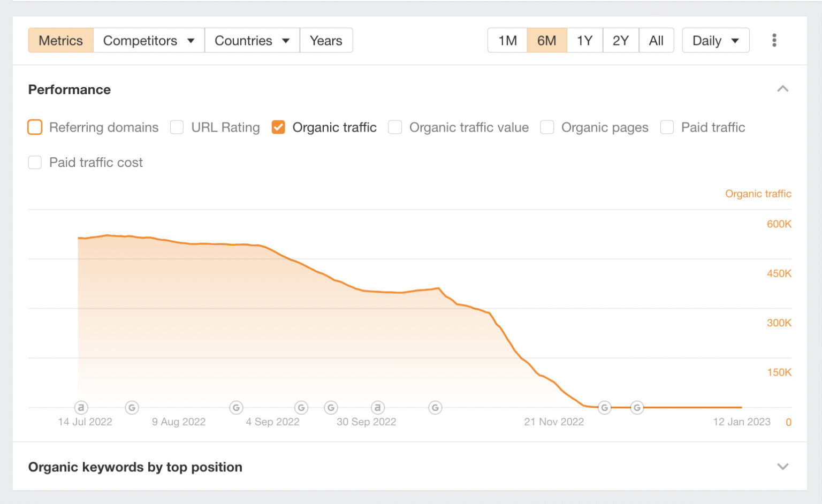
Task: Click the Ahrefs marker at 14 Jul 2022
Action: click(81, 407)
